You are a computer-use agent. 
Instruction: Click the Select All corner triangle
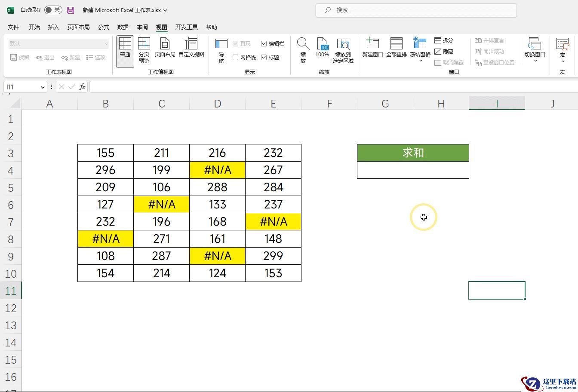point(15,104)
